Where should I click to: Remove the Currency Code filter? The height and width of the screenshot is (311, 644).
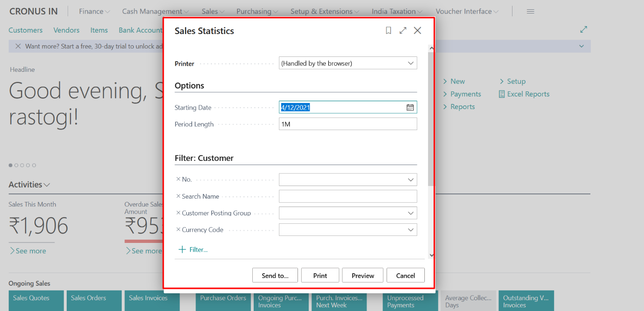point(179,229)
